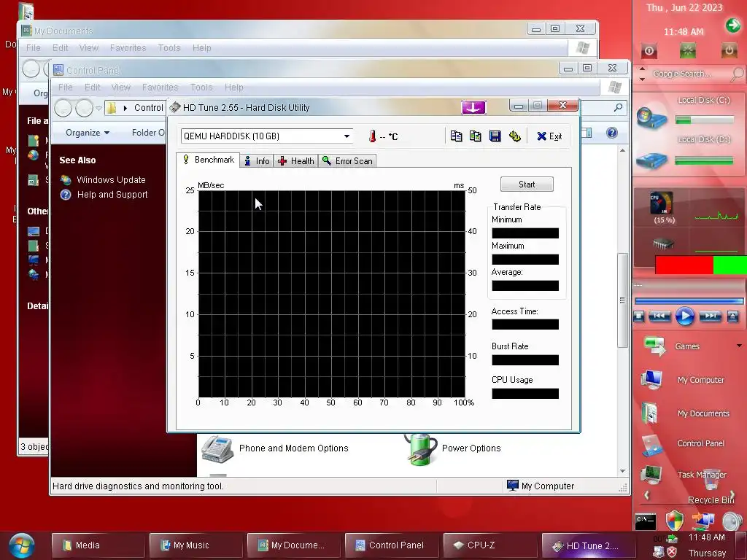Click the thermometer temperature icon
This screenshot has height=560, width=747.
pos(372,136)
